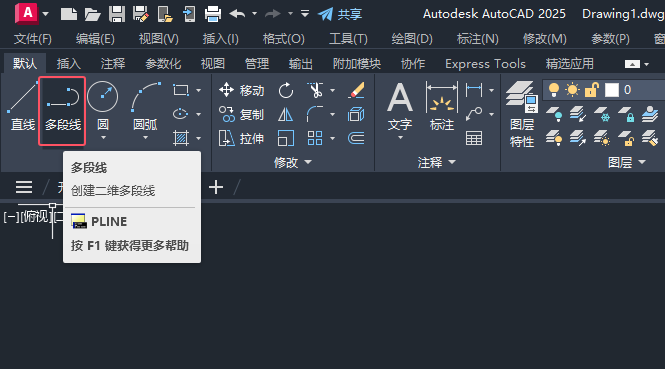Click the Trim scissors icon
Screen dimensions: 665x369
[x=315, y=90]
